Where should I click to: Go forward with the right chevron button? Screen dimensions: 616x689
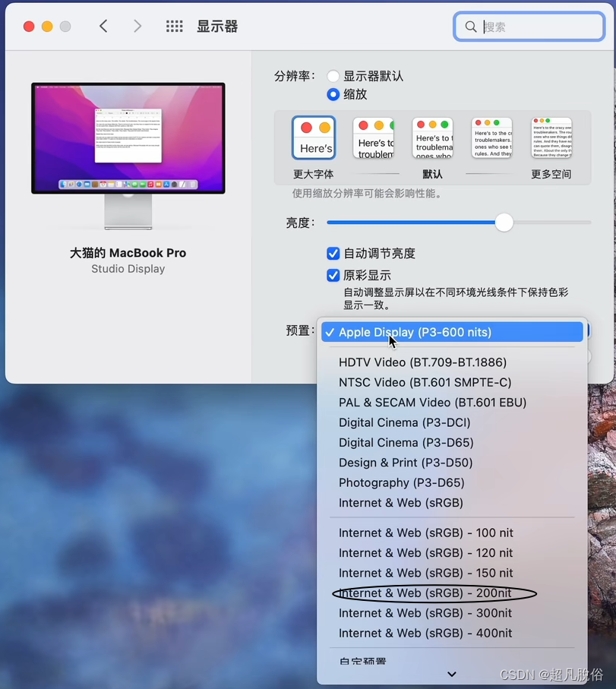137,27
